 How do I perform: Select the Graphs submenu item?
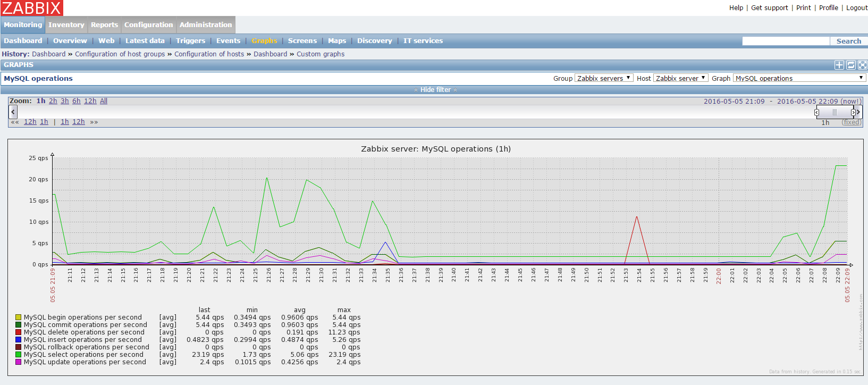pos(264,41)
